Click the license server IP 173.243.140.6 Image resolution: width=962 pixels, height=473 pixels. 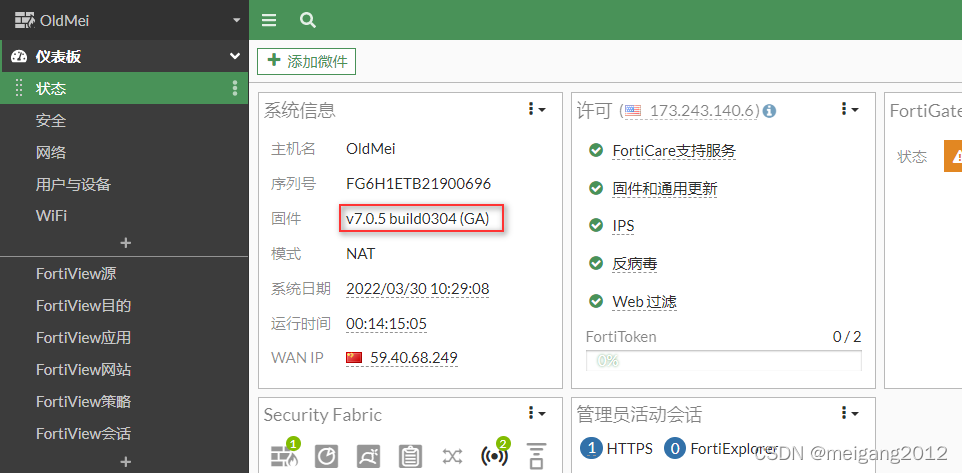click(704, 111)
